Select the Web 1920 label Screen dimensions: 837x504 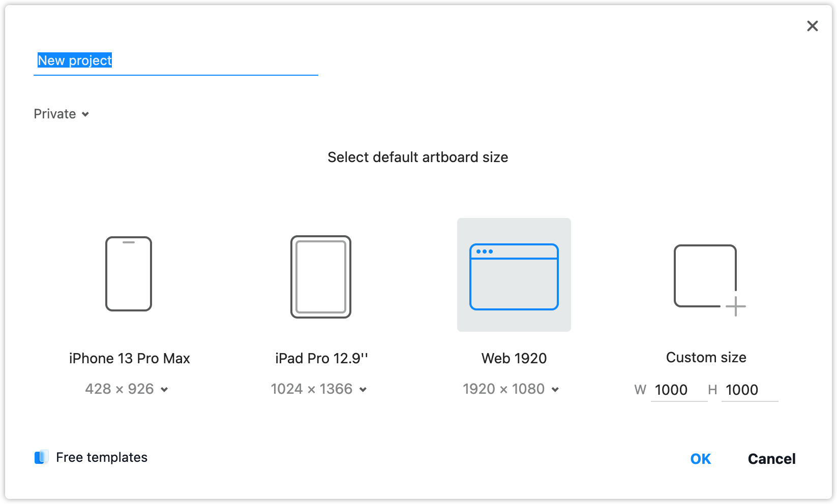[514, 359]
